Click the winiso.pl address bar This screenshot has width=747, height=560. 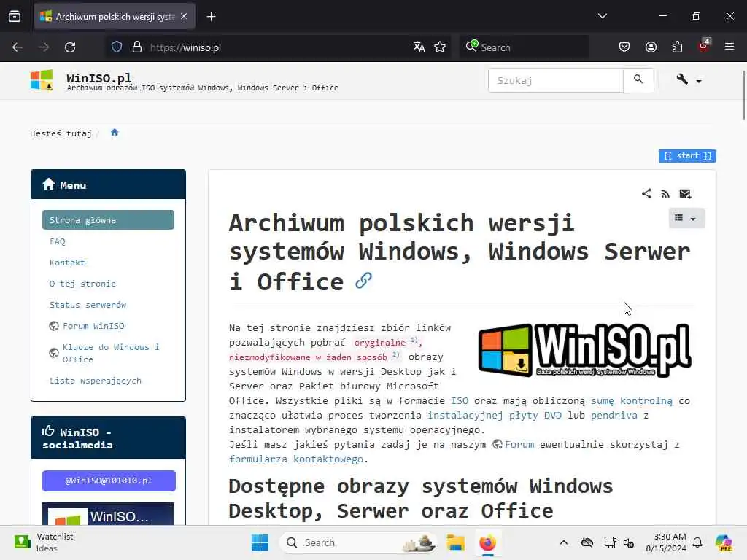(276, 47)
